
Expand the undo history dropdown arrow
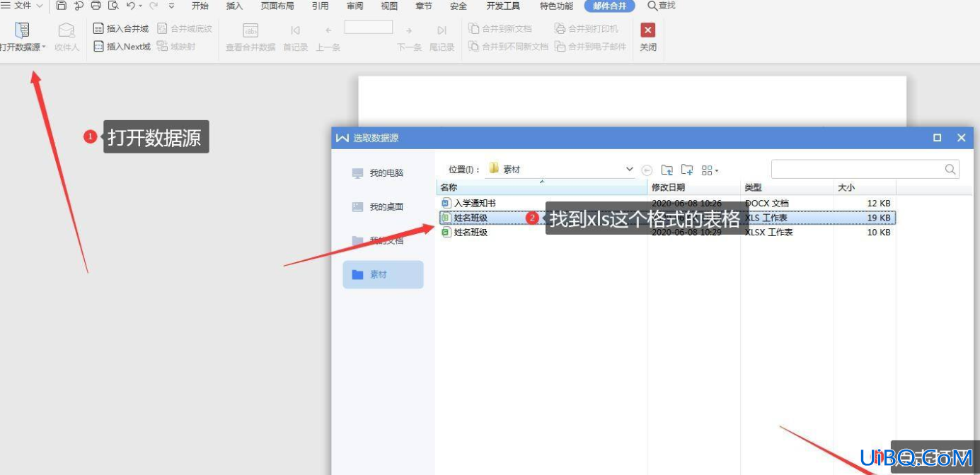(140, 6)
